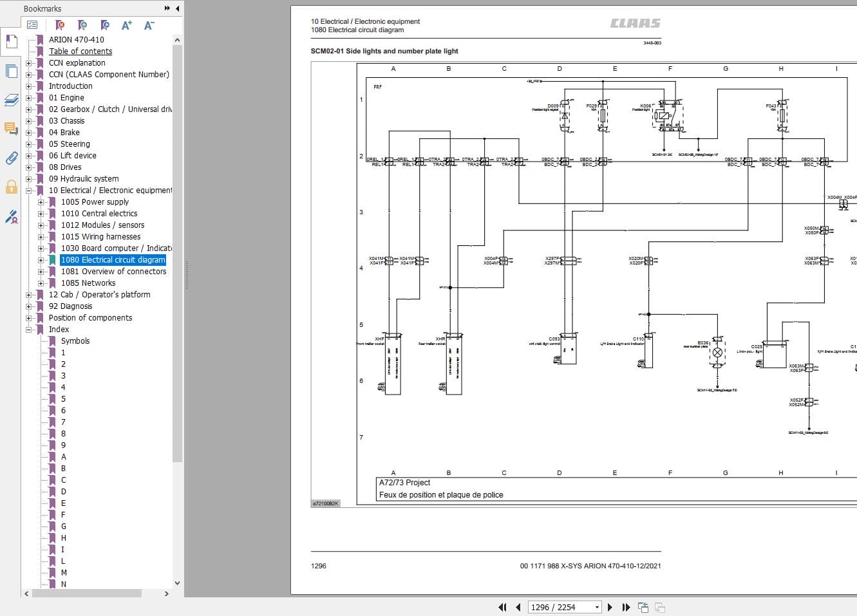The image size is (857, 616).
Task: Select the index bookmark labeled M
Action: tap(64, 573)
